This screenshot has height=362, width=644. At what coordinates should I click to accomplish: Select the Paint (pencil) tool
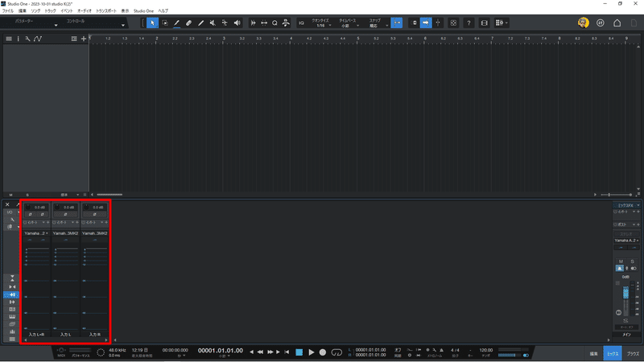point(200,23)
